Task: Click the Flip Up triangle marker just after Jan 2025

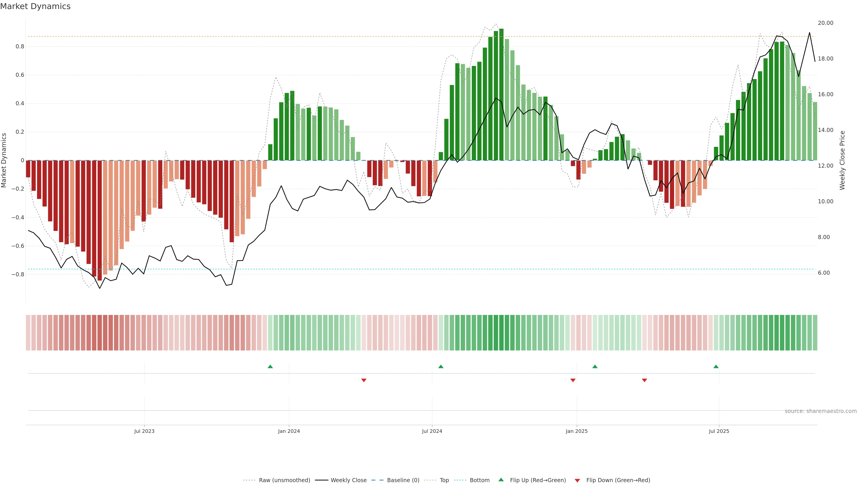Action: pyautogui.click(x=595, y=366)
